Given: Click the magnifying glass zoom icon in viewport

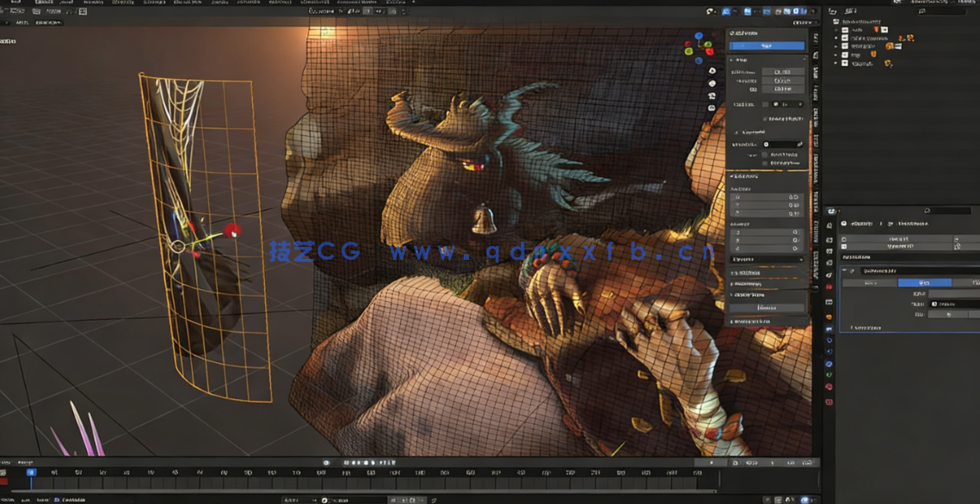Looking at the screenshot, I should tap(712, 71).
